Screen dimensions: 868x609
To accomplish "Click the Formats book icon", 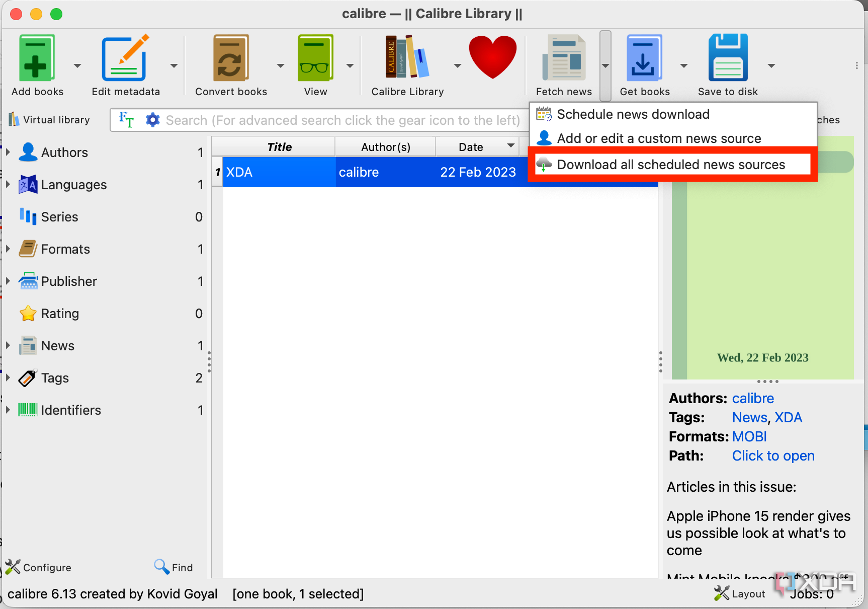I will [28, 249].
